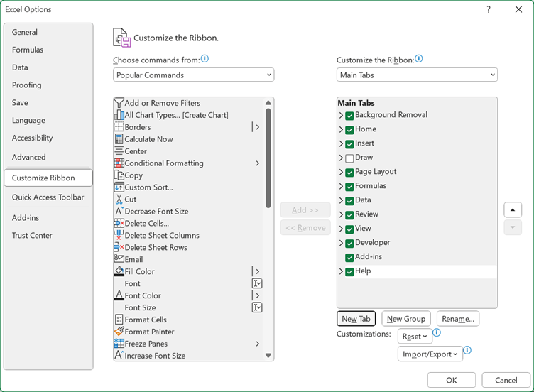This screenshot has width=534, height=392.
Task: Enable the Draw tab checkbox
Action: click(349, 158)
